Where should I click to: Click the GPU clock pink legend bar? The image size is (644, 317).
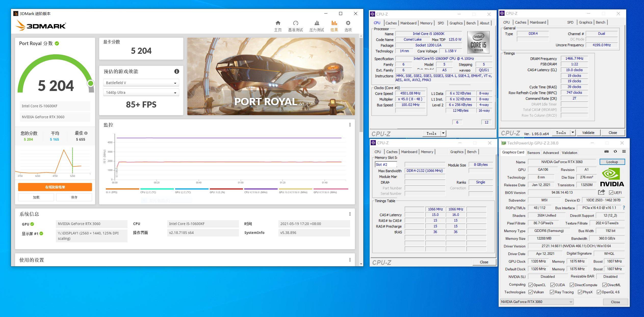pos(331,189)
